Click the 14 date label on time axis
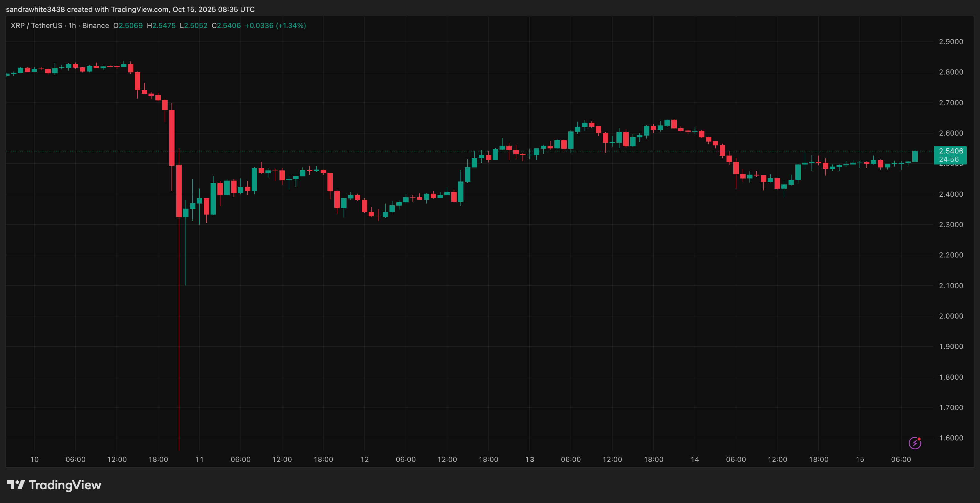The image size is (980, 503). coord(695,459)
